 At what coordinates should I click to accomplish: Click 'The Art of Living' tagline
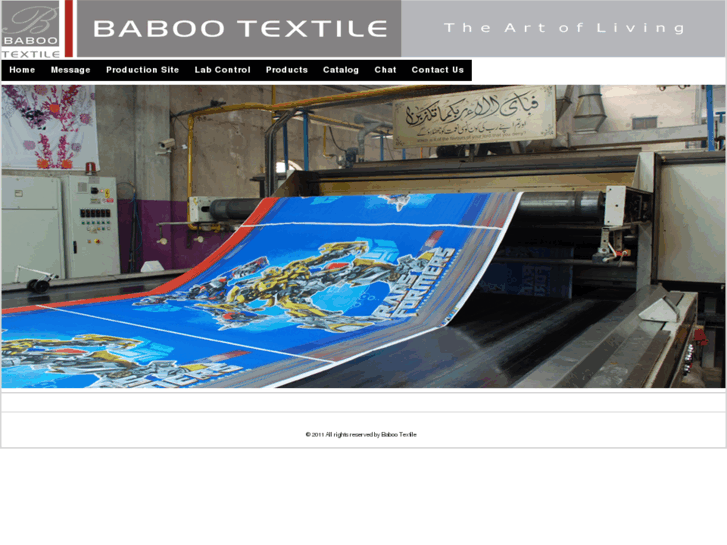pos(564,28)
